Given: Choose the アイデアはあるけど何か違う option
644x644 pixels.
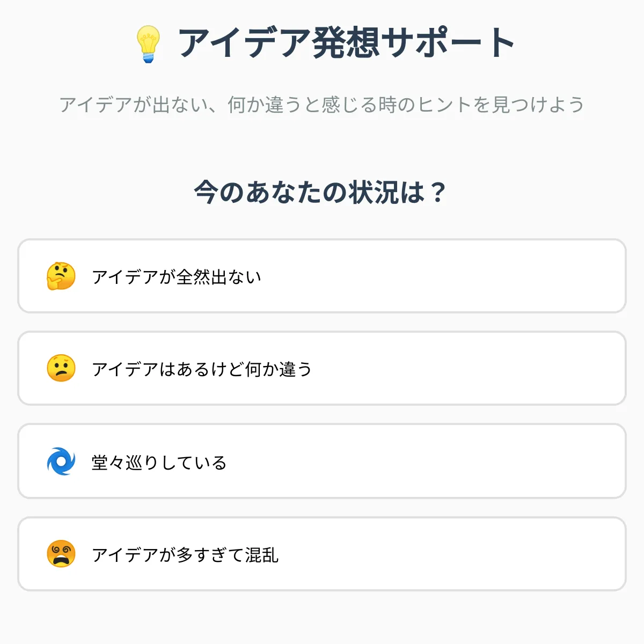Looking at the screenshot, I should pyautogui.click(x=322, y=368).
